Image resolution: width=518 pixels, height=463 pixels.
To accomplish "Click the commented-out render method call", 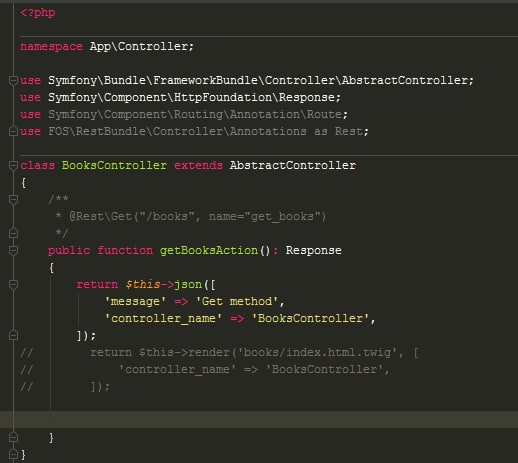I will pos(209,353).
